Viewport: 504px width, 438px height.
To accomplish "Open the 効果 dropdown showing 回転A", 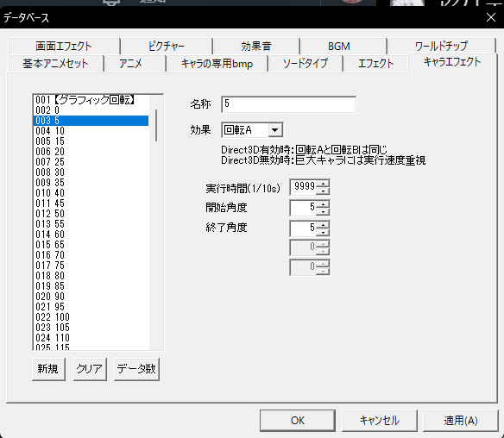I will tap(252, 130).
